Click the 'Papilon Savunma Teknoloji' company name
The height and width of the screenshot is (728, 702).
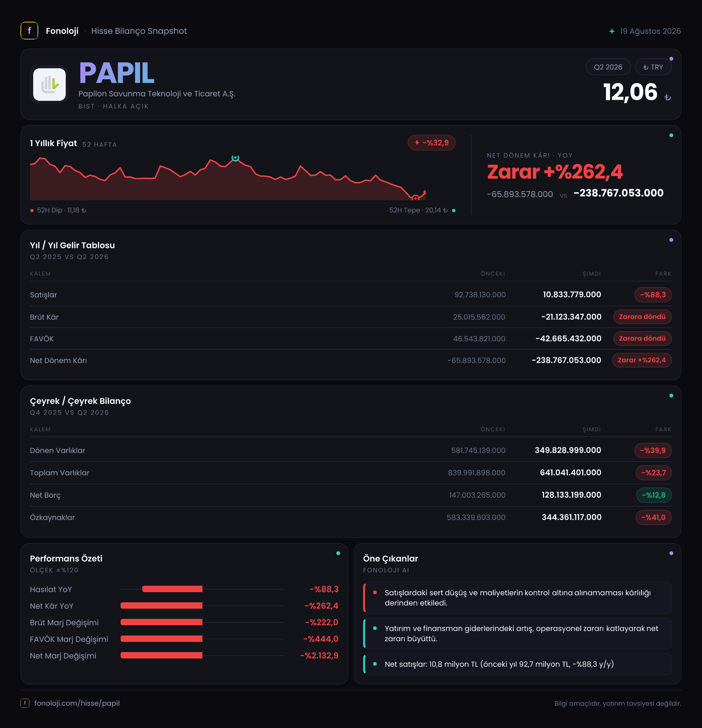pos(157,93)
